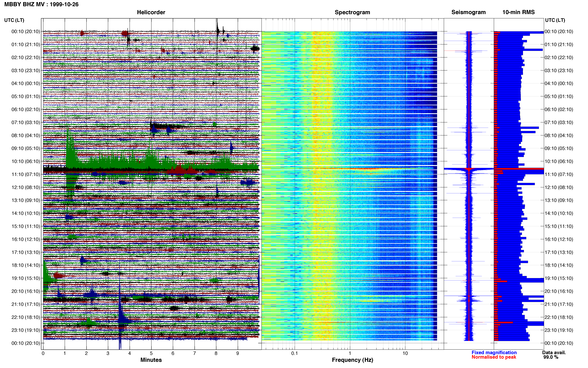
Task: Click right time label '11:10 (07:10)'
Action: (x=559, y=174)
